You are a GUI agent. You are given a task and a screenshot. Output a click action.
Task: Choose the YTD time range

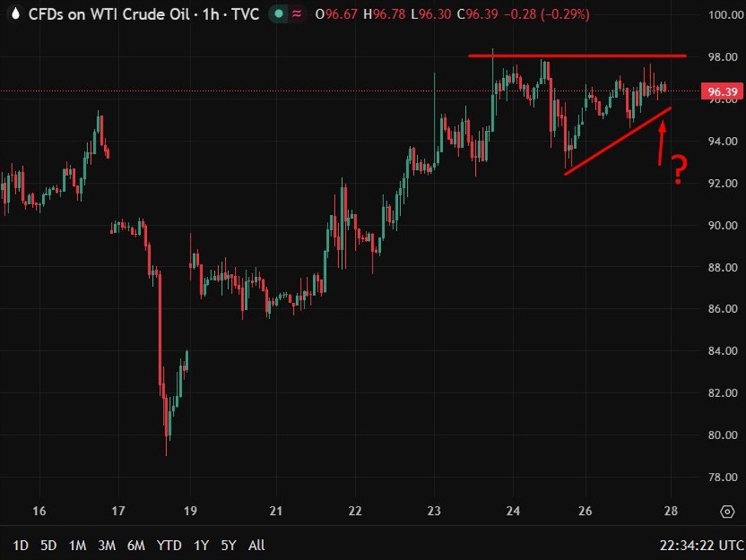pos(169,545)
